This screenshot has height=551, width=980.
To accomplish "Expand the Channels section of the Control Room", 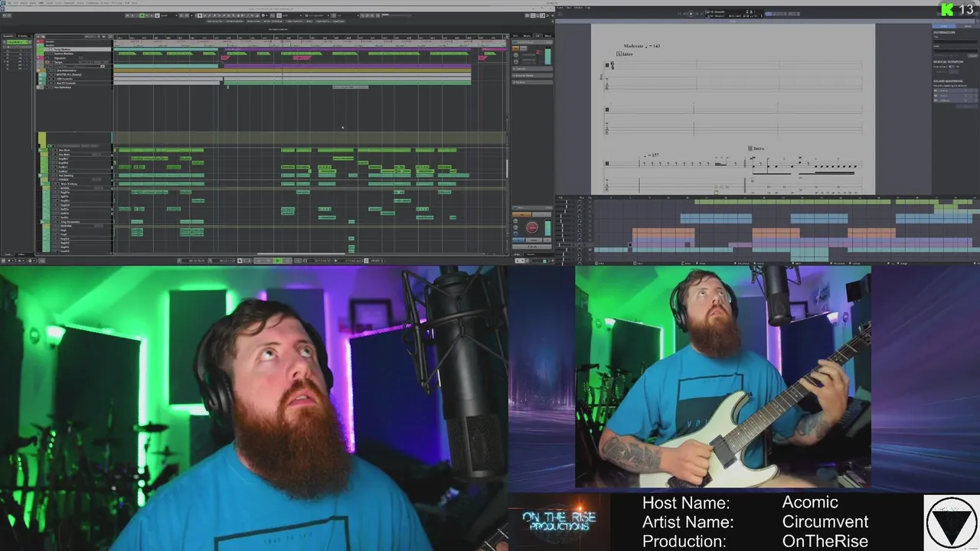I will click(532, 69).
